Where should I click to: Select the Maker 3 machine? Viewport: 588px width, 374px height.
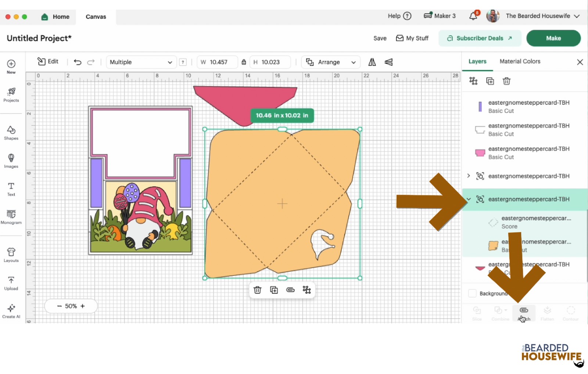[440, 16]
